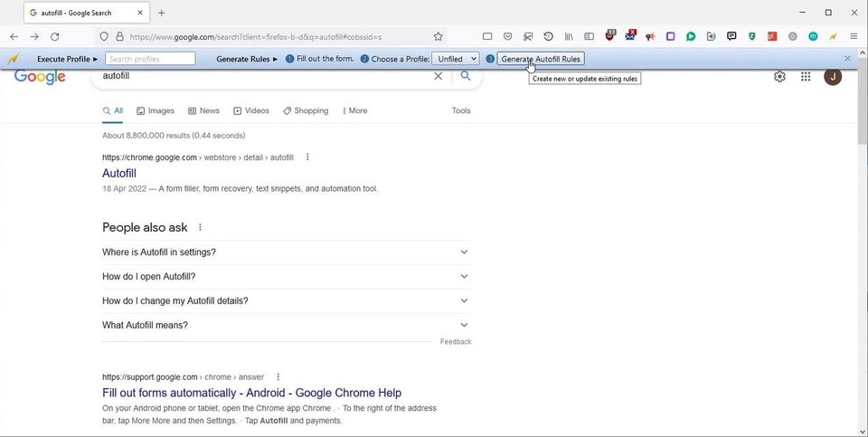Viewport: 868px width, 437px height.
Task: Expand 'What Autofill means?' question
Action: [287, 325]
